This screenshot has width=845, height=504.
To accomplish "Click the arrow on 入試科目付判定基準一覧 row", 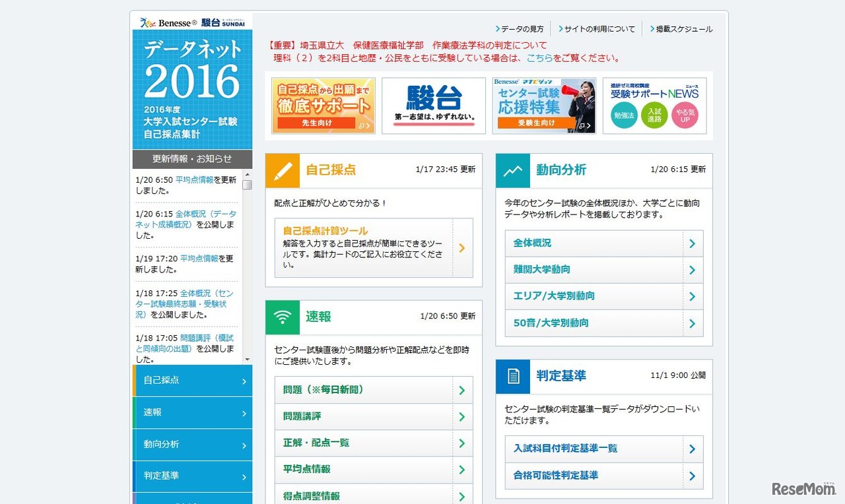I will 693,449.
